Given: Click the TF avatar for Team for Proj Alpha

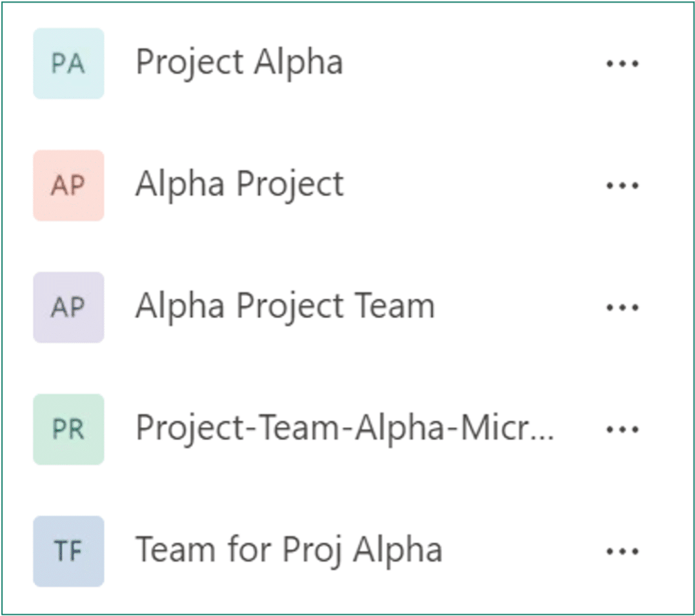Looking at the screenshot, I should coord(68,551).
